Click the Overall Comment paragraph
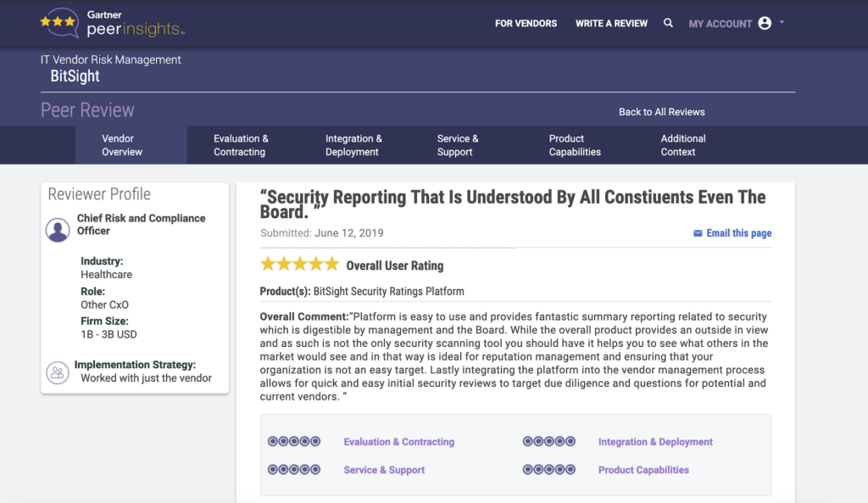The height and width of the screenshot is (503, 868). coord(515,357)
